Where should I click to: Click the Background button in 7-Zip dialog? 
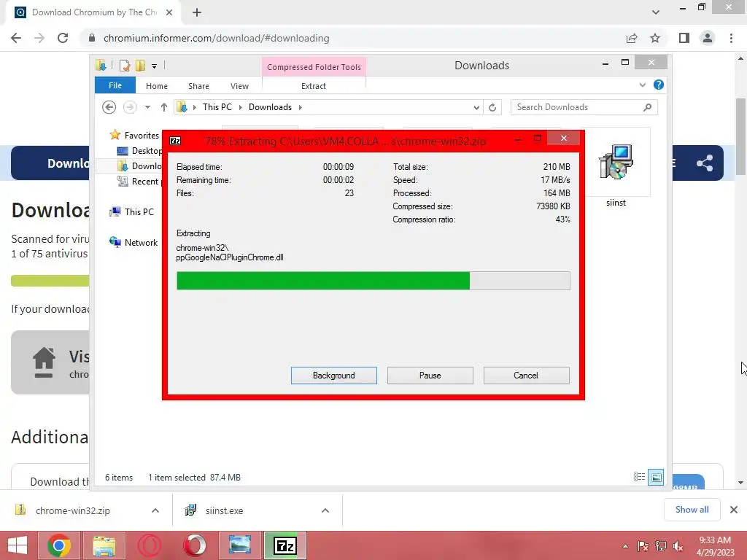333,376
